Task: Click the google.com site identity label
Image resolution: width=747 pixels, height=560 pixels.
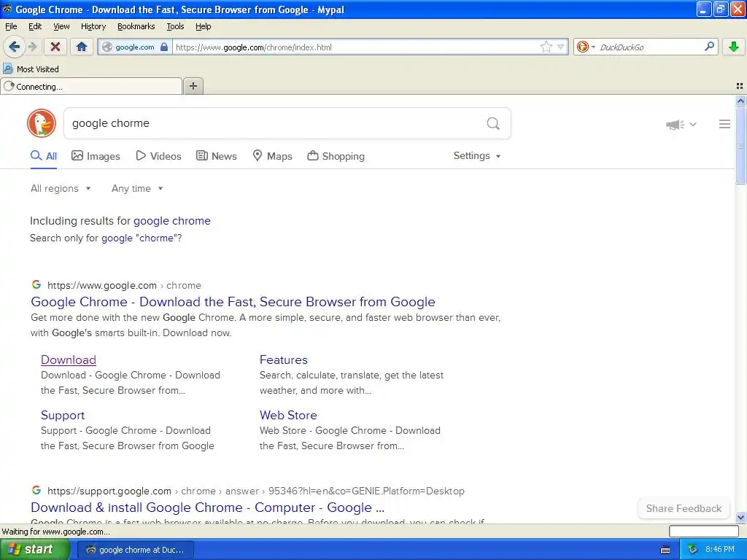Action: click(135, 47)
